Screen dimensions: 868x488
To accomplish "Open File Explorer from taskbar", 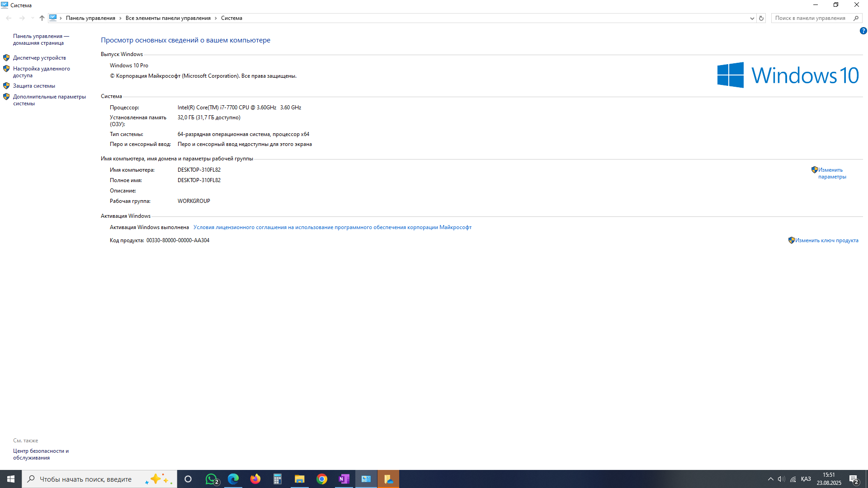I will point(300,479).
